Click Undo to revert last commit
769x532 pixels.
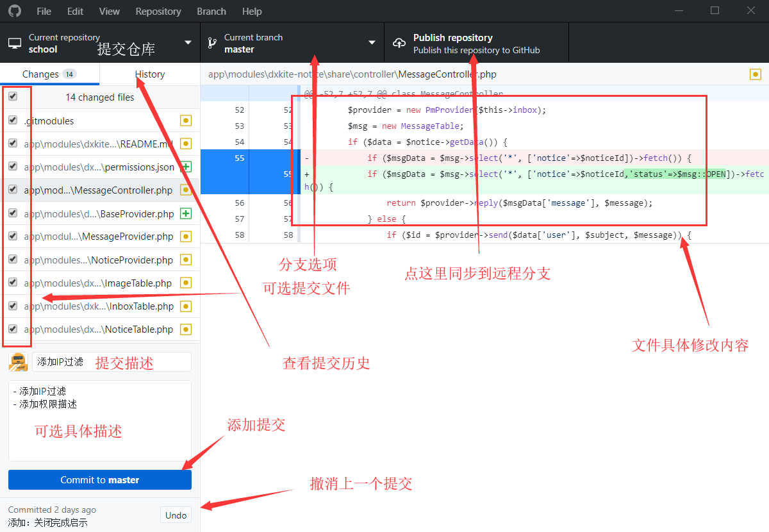pyautogui.click(x=176, y=515)
